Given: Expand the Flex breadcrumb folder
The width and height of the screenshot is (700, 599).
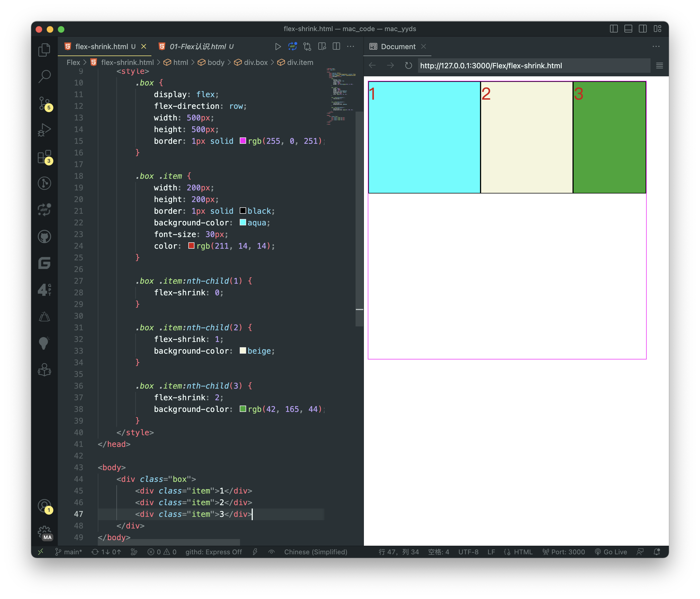Looking at the screenshot, I should [73, 62].
